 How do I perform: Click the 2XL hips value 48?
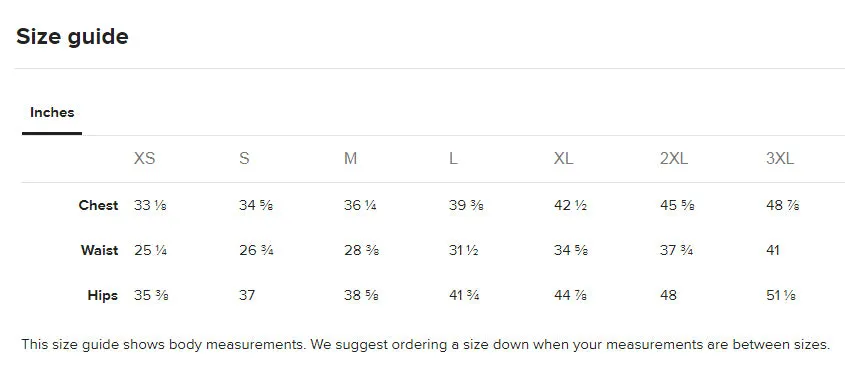tap(668, 296)
